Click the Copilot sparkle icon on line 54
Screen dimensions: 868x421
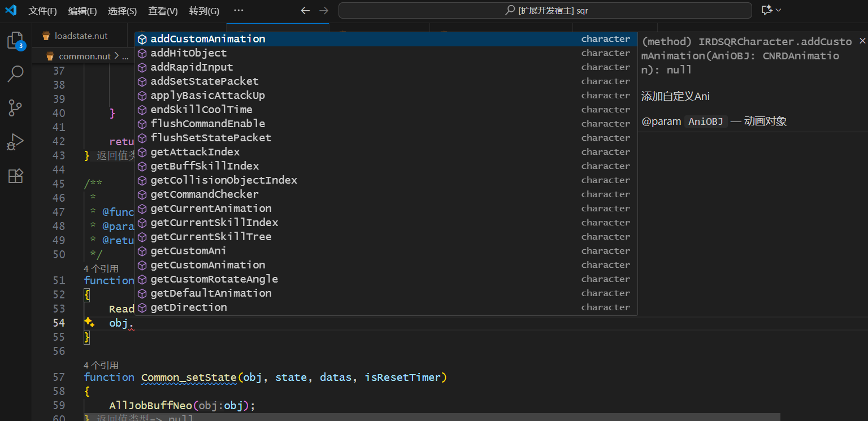point(89,322)
